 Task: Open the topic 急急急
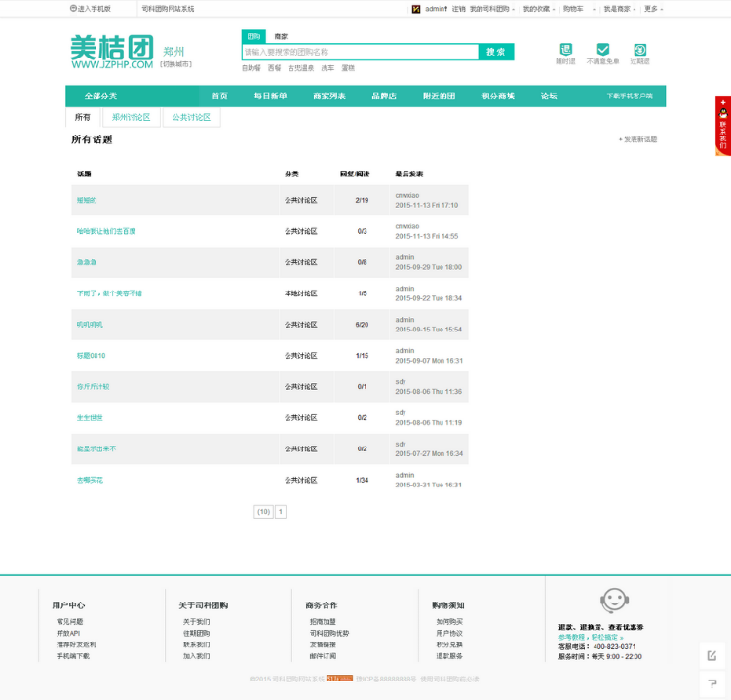coord(86,262)
